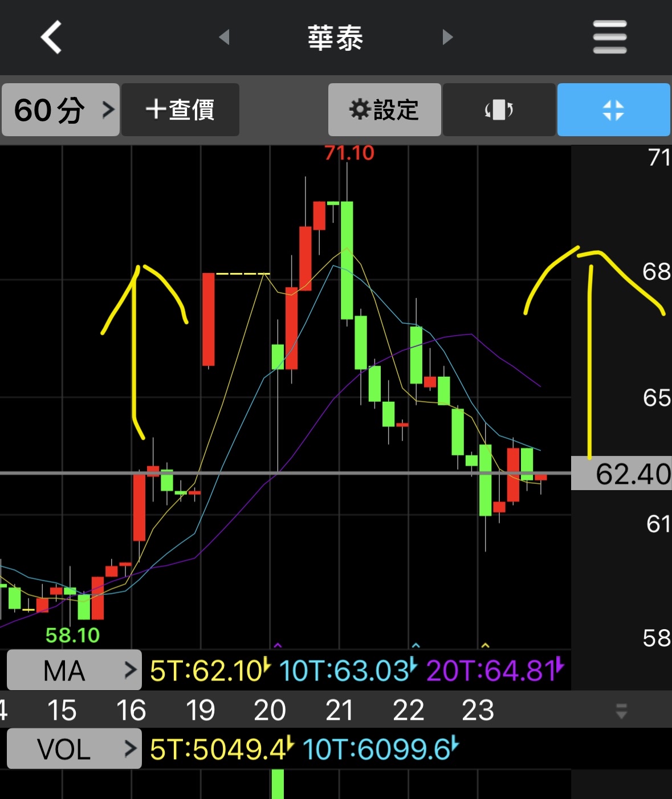Tap the 62.40 current price label
Screen dimensions: 672x799
click(621, 474)
